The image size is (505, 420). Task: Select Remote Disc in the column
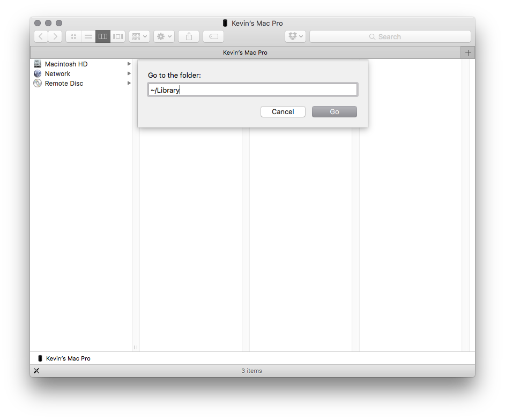point(82,84)
